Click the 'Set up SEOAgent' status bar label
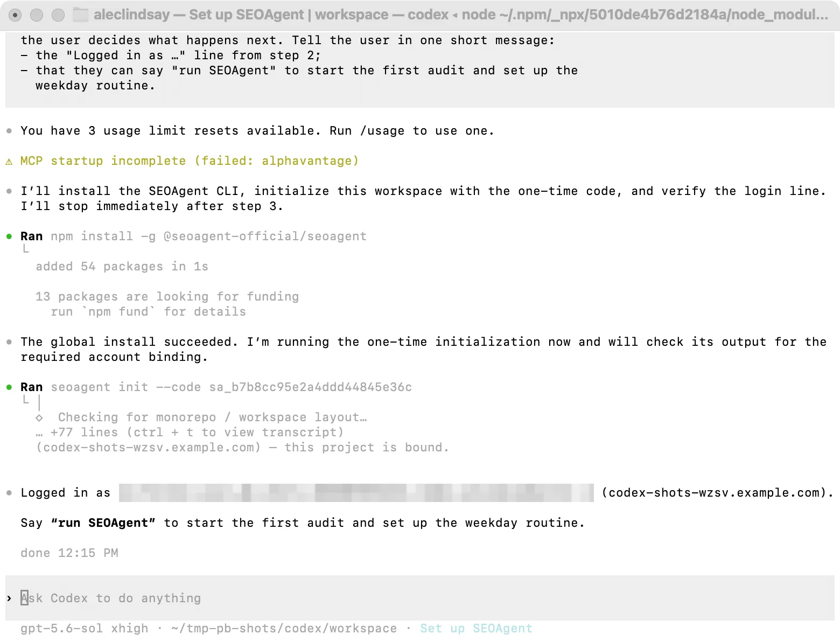 (476, 629)
